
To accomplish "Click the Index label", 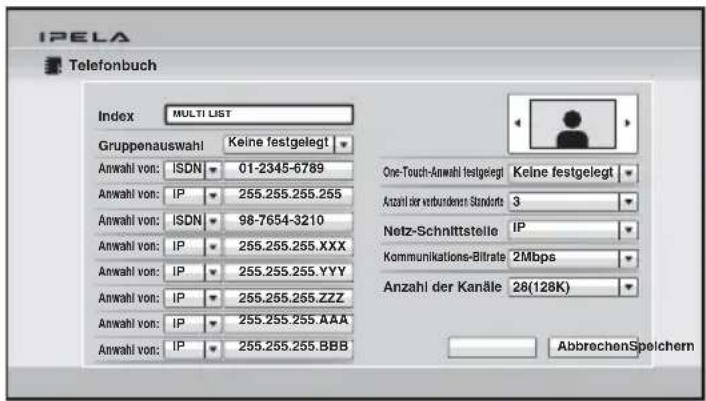I will point(116,116).
